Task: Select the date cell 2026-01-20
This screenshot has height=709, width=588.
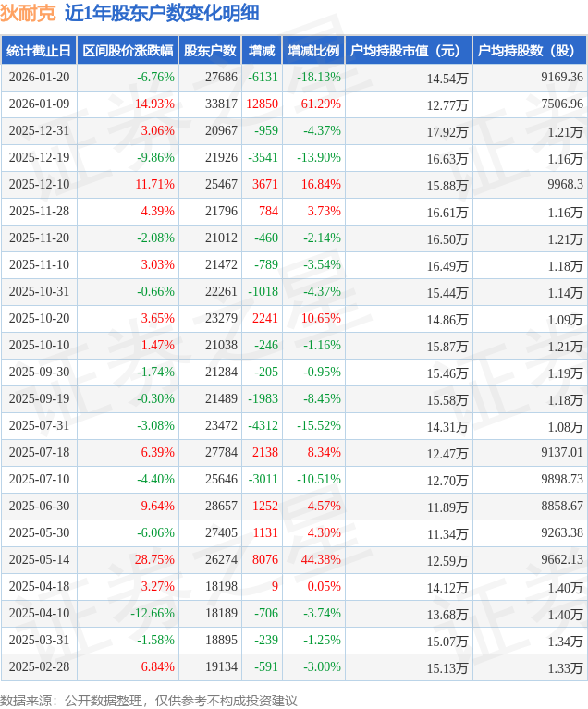Action: pos(39,78)
